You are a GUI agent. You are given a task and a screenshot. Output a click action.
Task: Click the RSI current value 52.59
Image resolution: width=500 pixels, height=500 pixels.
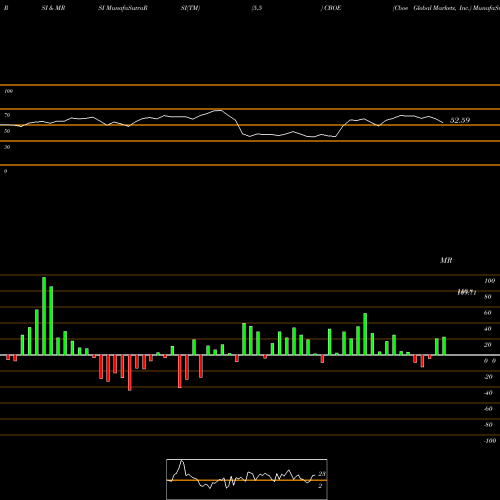pos(460,120)
